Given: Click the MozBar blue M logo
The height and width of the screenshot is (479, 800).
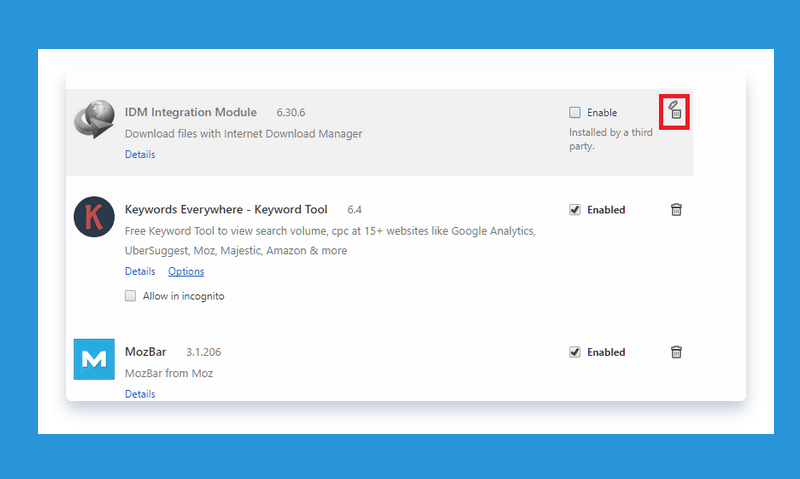Looking at the screenshot, I should [94, 359].
